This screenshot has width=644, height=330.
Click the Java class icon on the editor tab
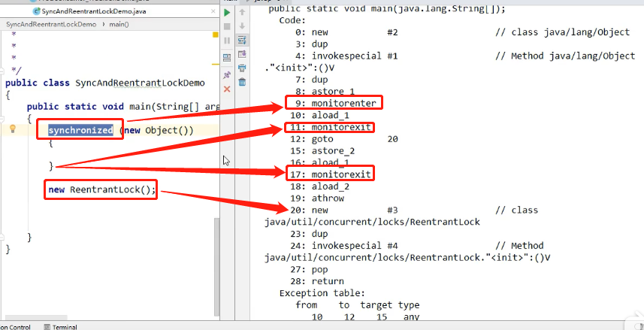click(37, 11)
